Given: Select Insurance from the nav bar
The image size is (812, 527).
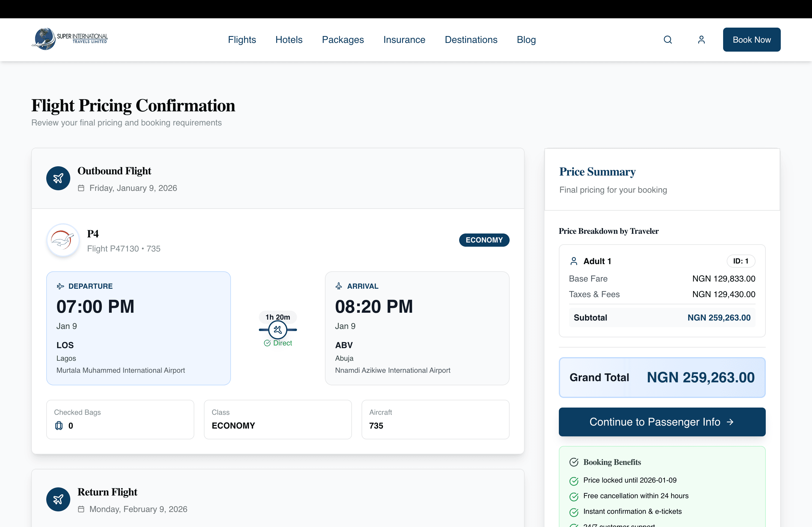Looking at the screenshot, I should pyautogui.click(x=404, y=40).
